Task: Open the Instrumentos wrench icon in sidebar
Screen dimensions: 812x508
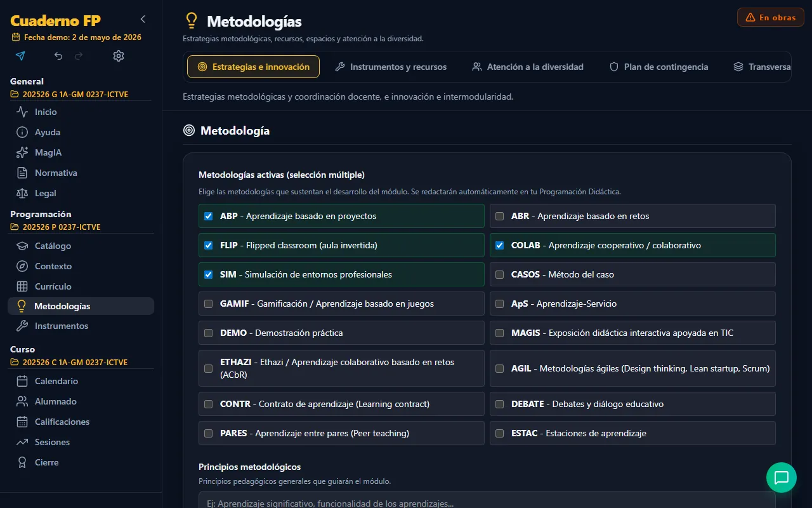Action: (x=22, y=326)
